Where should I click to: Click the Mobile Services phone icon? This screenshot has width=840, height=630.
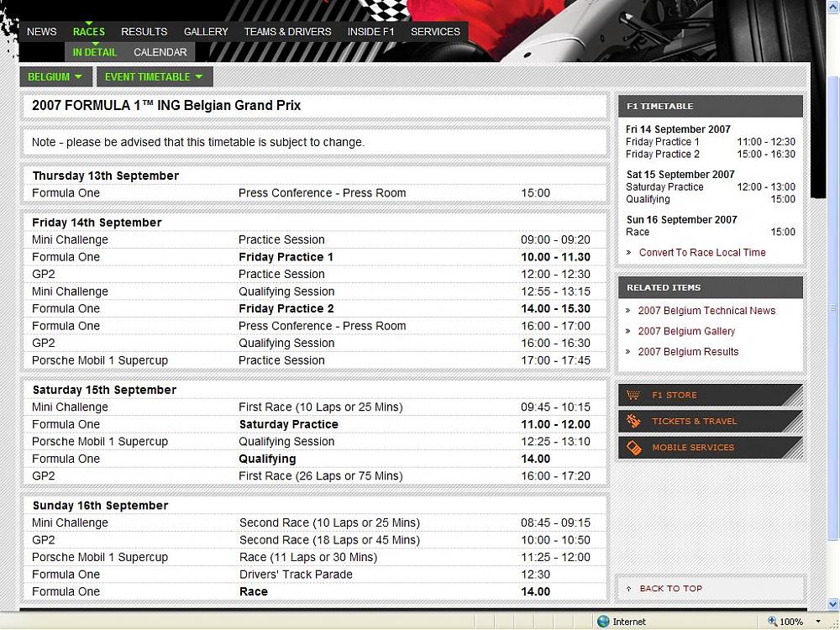point(633,448)
